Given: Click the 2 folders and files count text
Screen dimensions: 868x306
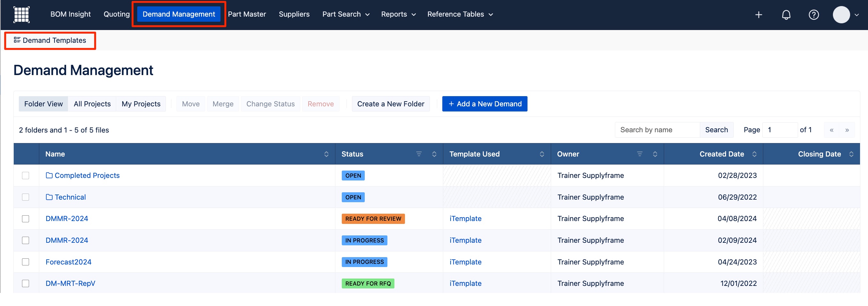Looking at the screenshot, I should (64, 130).
